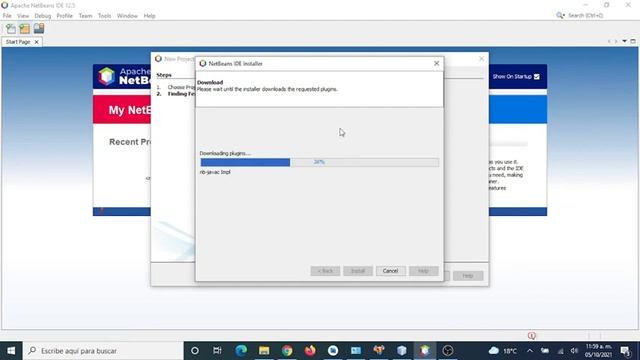Click the taskbar clock and date
This screenshot has height=360, width=640.
pyautogui.click(x=598, y=351)
